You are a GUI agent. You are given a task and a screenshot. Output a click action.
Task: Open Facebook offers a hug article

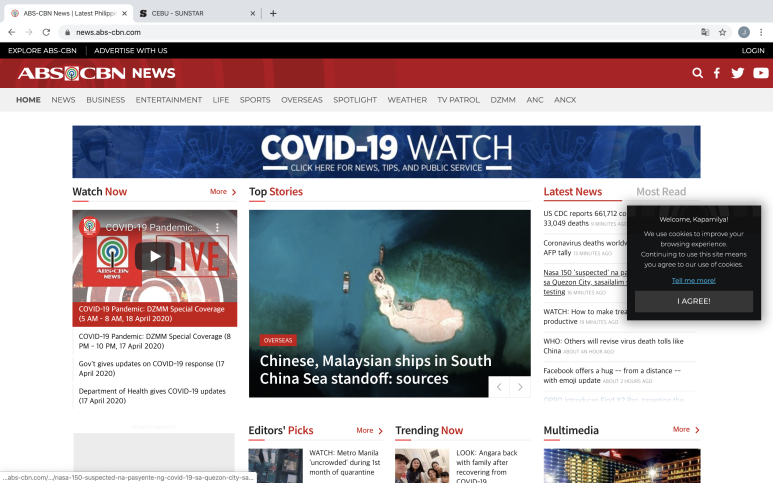point(612,376)
